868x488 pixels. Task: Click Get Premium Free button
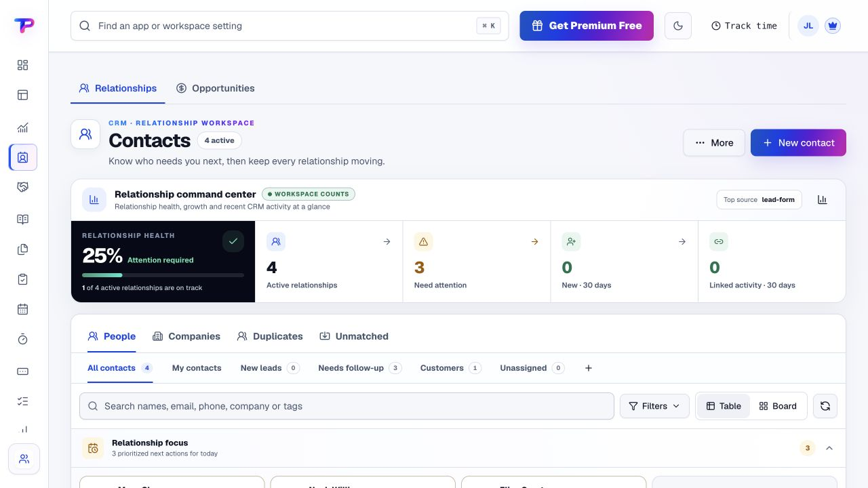tap(587, 26)
